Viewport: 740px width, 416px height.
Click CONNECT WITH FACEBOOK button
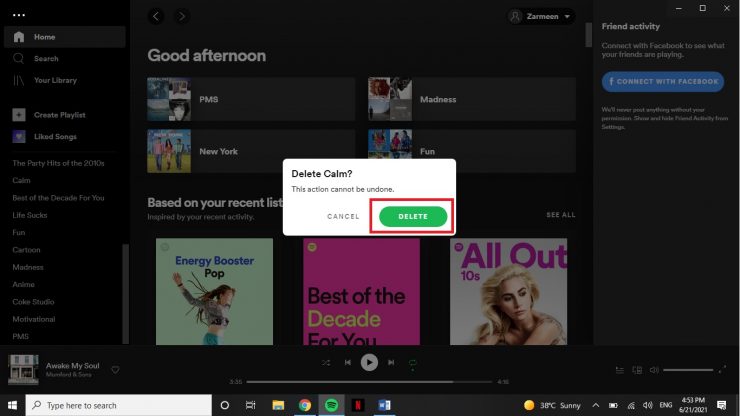[663, 82]
